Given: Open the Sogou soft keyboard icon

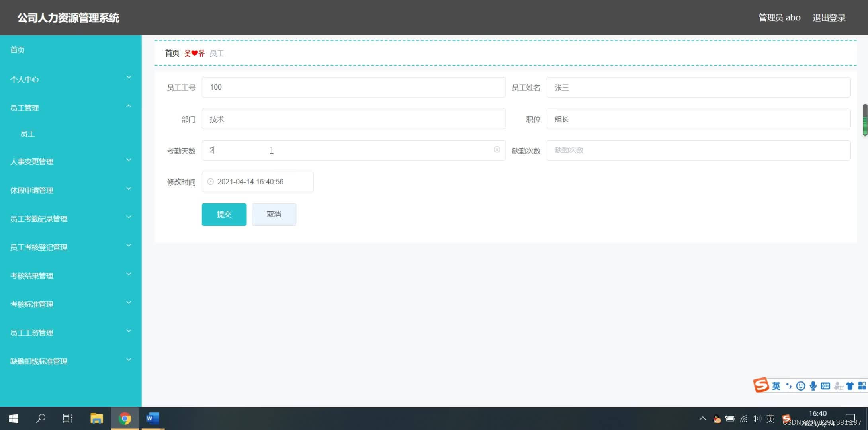Looking at the screenshot, I should [x=825, y=386].
